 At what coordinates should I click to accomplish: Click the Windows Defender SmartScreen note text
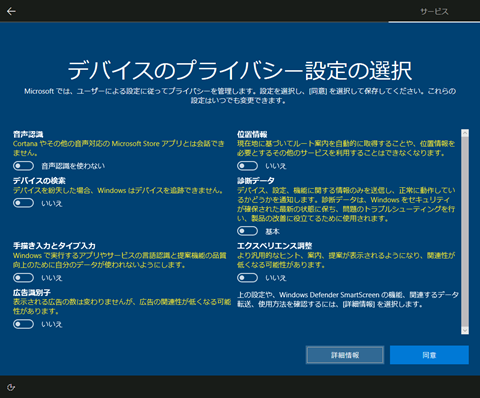point(348,300)
